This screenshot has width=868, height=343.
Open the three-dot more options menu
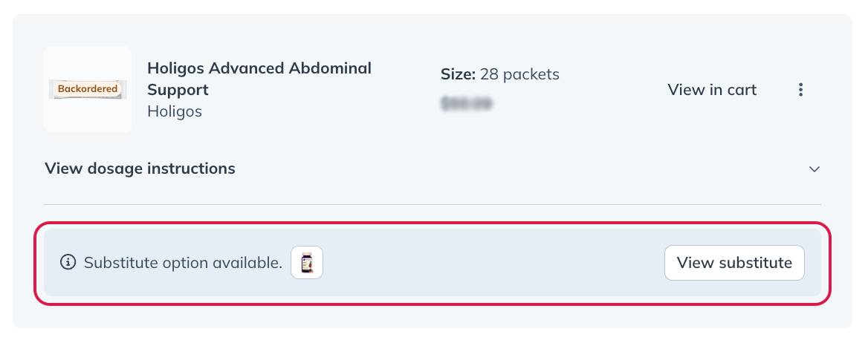pos(800,90)
